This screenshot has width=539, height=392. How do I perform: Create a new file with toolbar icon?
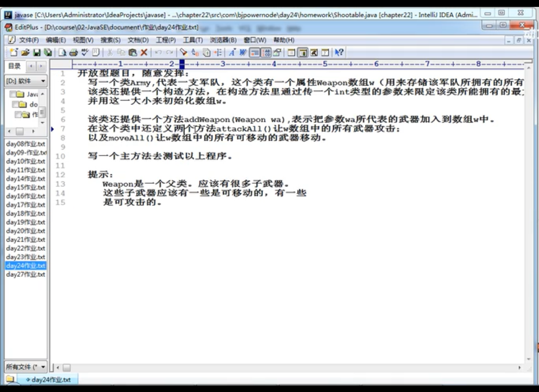click(x=14, y=53)
